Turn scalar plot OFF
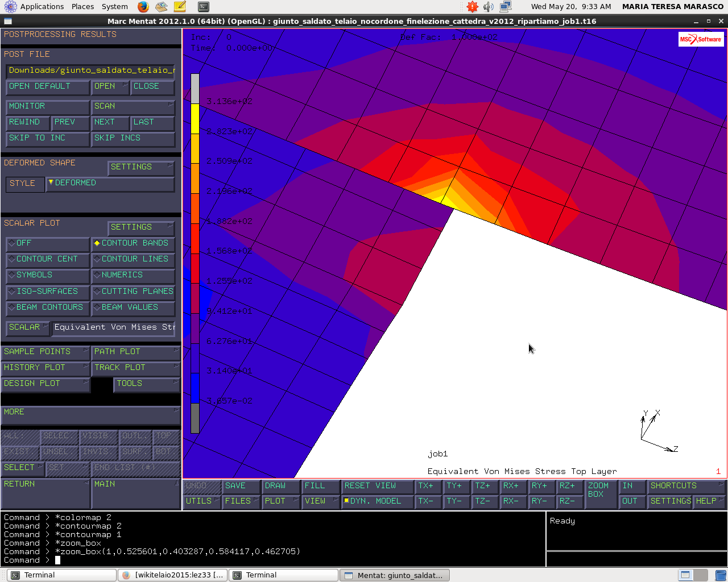The height and width of the screenshot is (582, 728). click(47, 243)
